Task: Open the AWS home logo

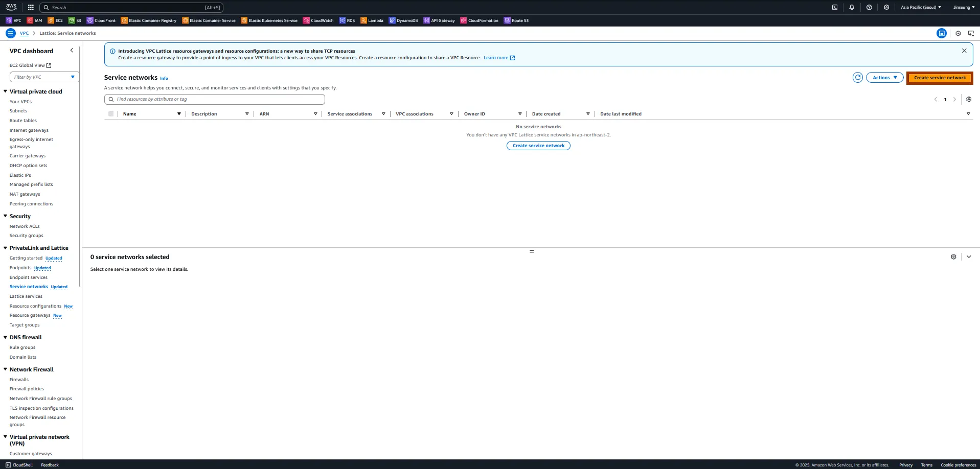Action: (x=11, y=7)
